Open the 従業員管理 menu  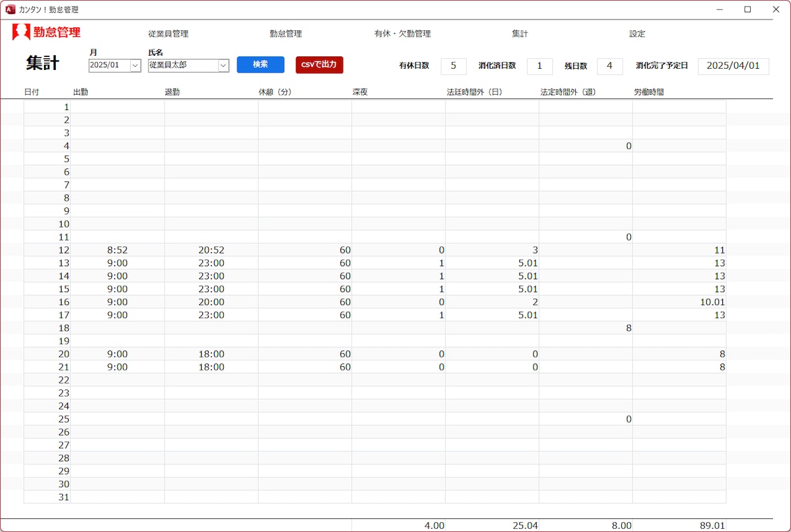[168, 34]
